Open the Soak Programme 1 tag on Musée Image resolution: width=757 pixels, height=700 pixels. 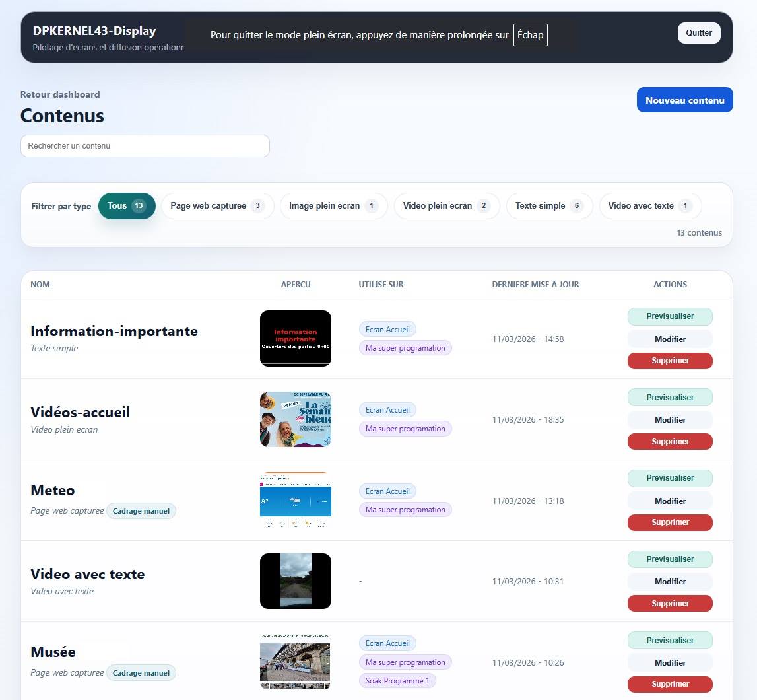pyautogui.click(x=398, y=680)
